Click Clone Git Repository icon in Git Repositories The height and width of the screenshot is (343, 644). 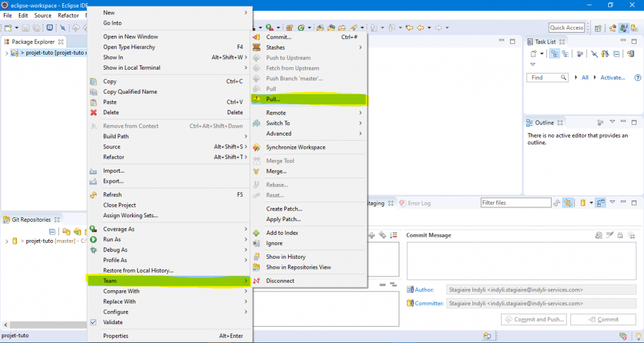[77, 231]
